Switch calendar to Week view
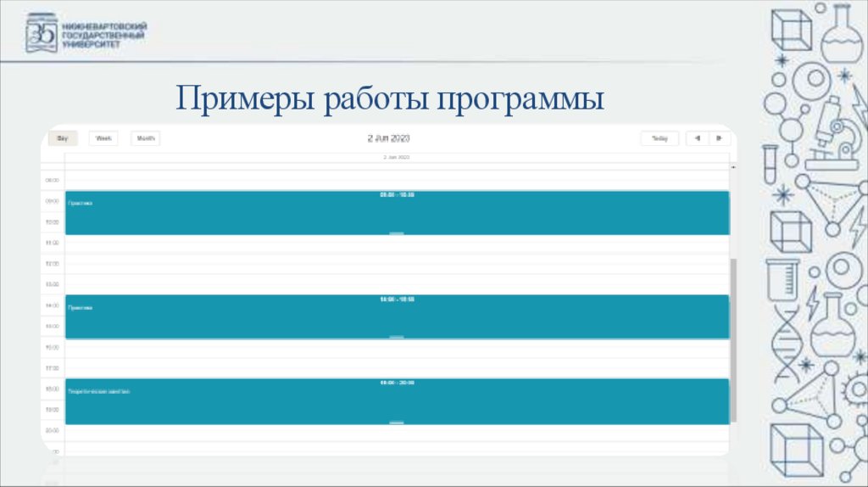Image resolution: width=868 pixels, height=487 pixels. (x=103, y=138)
